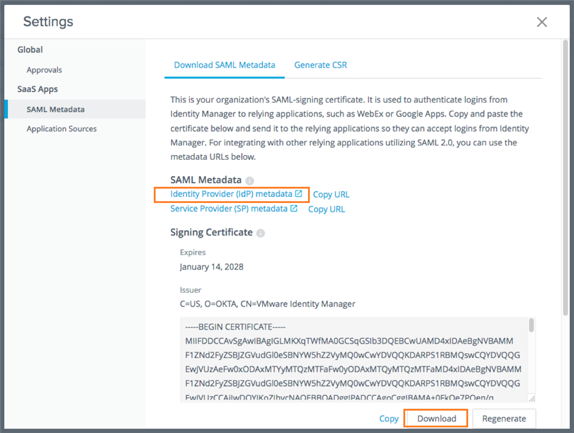Screen dimensions: 574x433
Task: Select Download SAML Metadata tab
Action: [x=224, y=65]
